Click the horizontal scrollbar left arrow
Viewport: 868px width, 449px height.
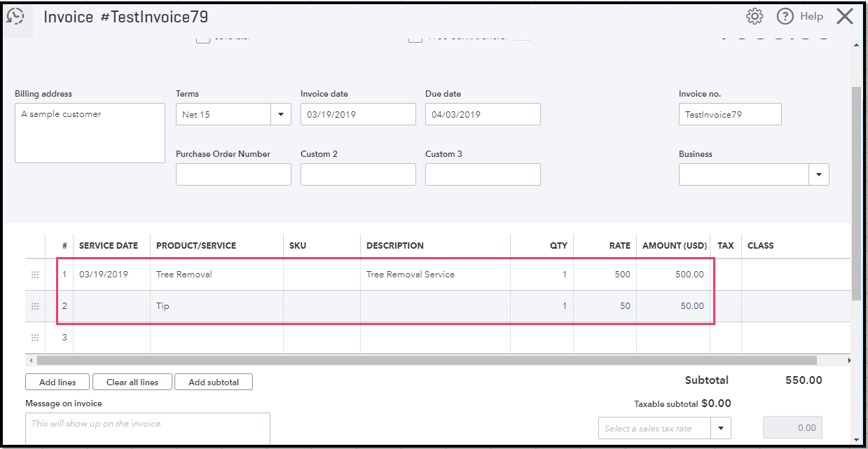[29, 360]
